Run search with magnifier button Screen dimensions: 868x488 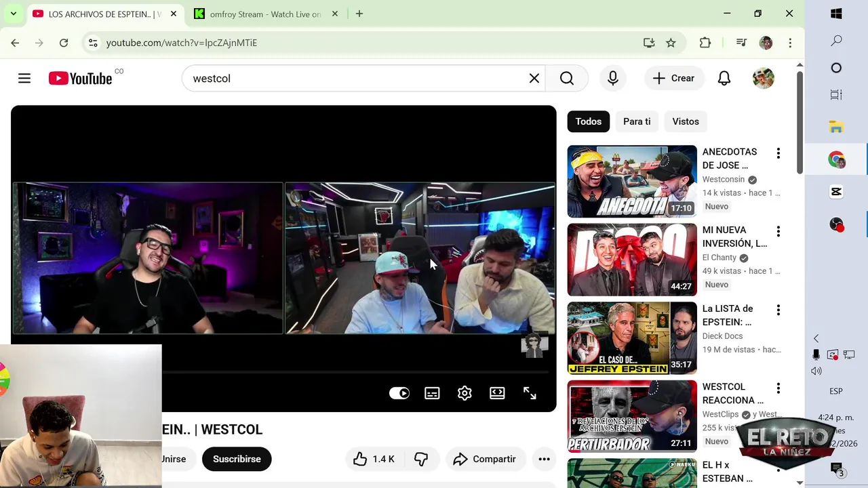[x=567, y=79]
